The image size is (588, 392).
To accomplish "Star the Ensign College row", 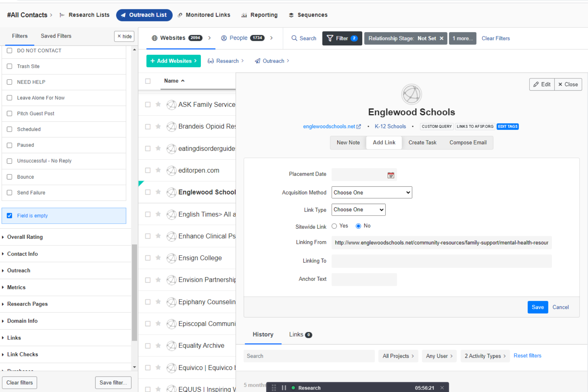I will click(x=158, y=258).
